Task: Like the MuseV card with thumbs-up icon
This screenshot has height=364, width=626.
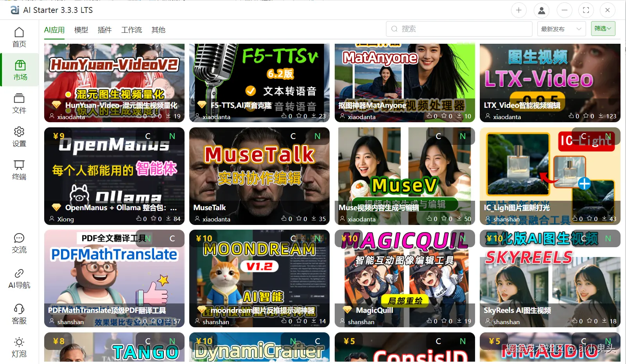Action: tap(429, 219)
